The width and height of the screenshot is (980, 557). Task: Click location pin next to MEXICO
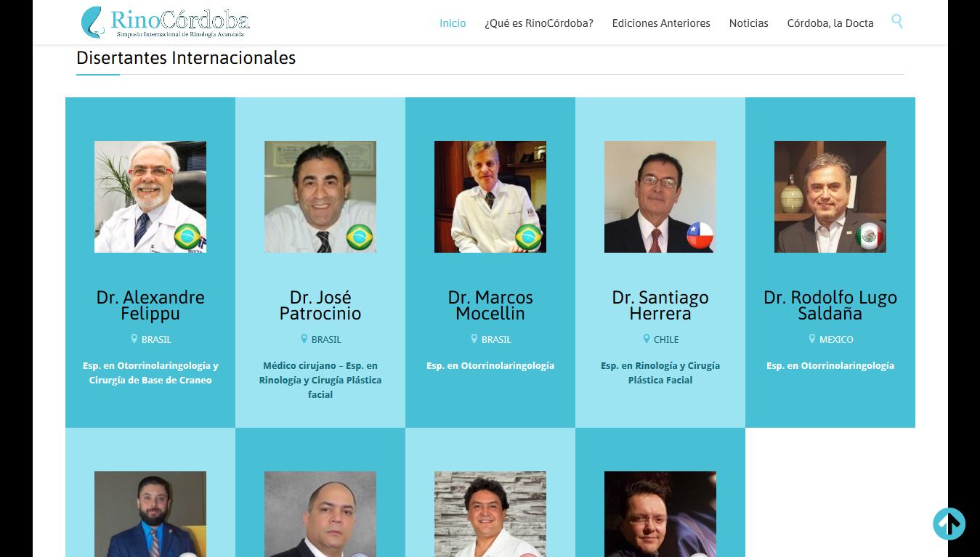[x=812, y=338]
